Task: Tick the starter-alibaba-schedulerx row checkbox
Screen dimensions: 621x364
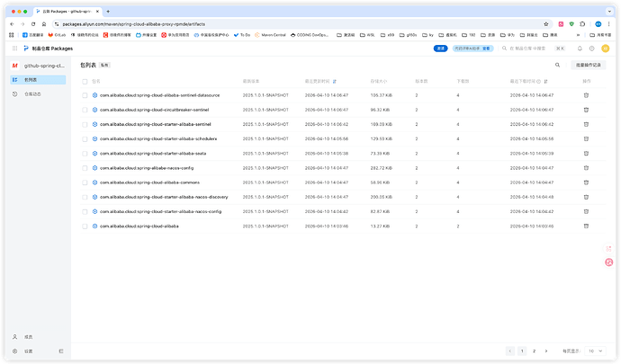Action: pyautogui.click(x=85, y=139)
